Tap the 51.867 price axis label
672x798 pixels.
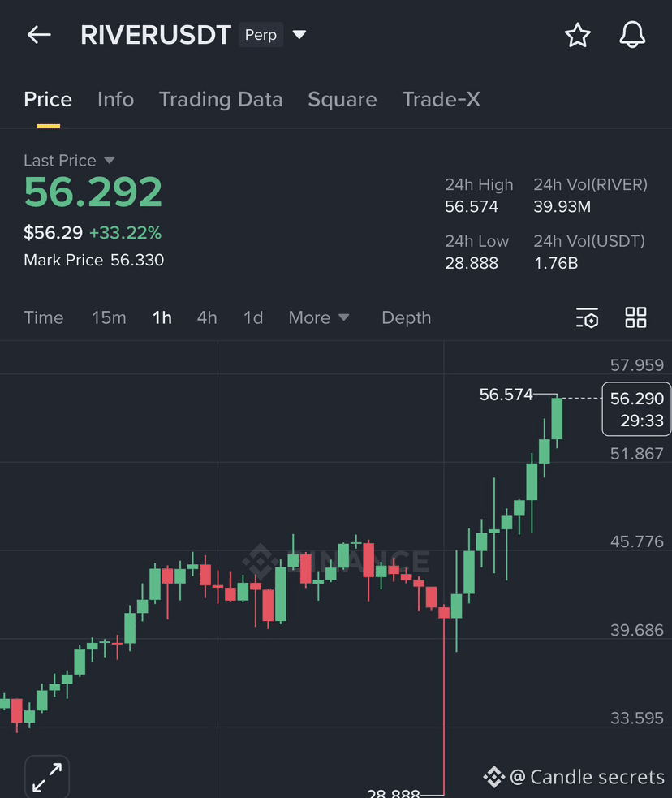637,454
